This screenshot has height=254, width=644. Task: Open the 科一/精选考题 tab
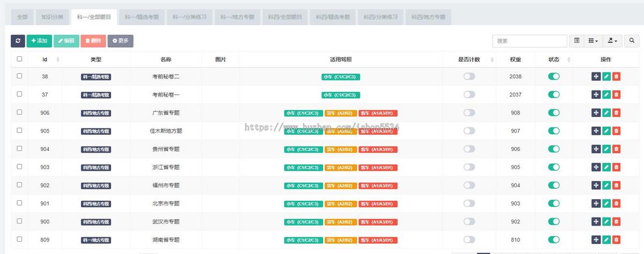[142, 17]
